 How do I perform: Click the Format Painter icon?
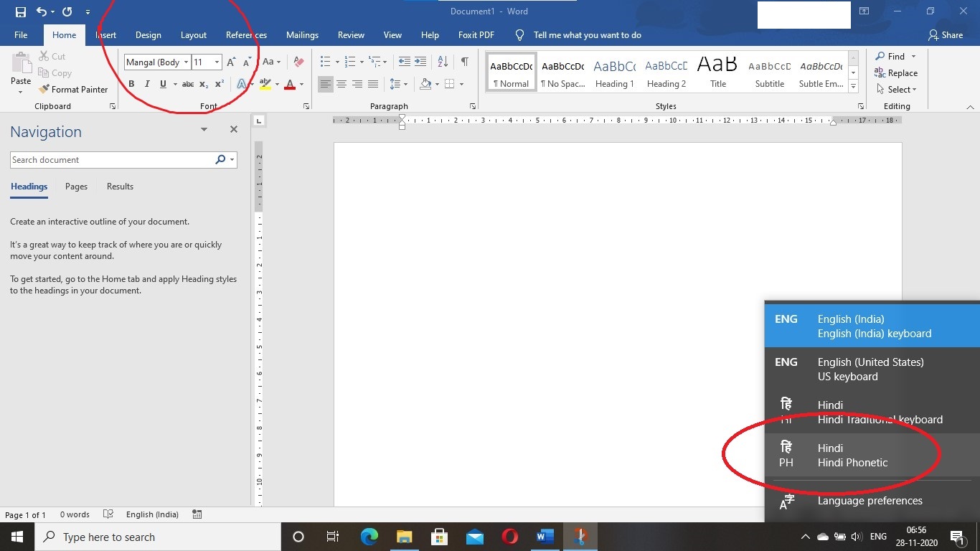tap(44, 90)
